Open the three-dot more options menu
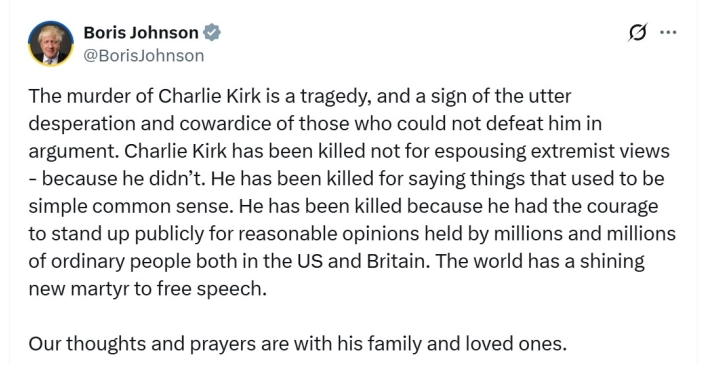The height and width of the screenshot is (365, 704). (x=668, y=32)
